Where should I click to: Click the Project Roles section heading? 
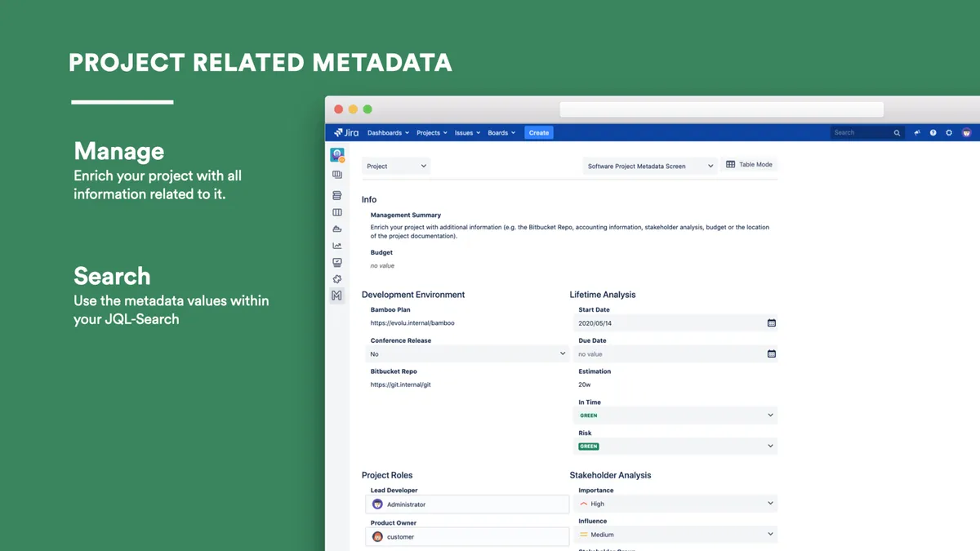(387, 475)
